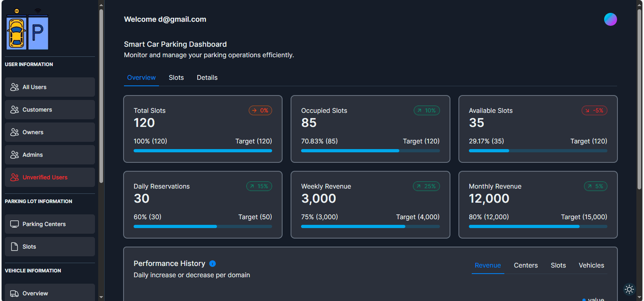Click the Available Slots -5% trend badge
The width and height of the screenshot is (644, 301).
coord(594,110)
